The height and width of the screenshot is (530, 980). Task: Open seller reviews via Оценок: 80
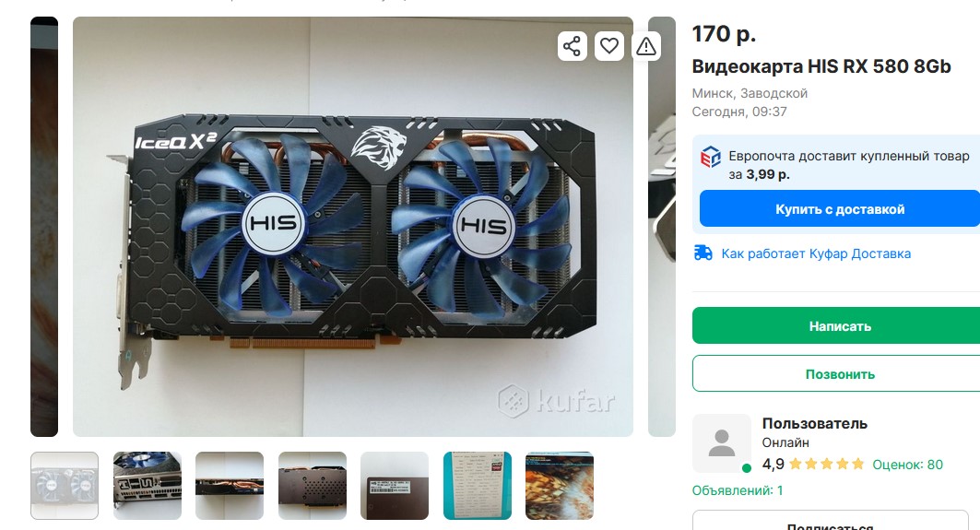pos(907,465)
